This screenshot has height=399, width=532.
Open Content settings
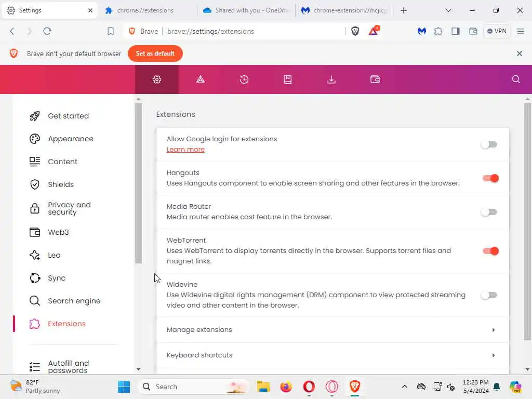click(63, 162)
